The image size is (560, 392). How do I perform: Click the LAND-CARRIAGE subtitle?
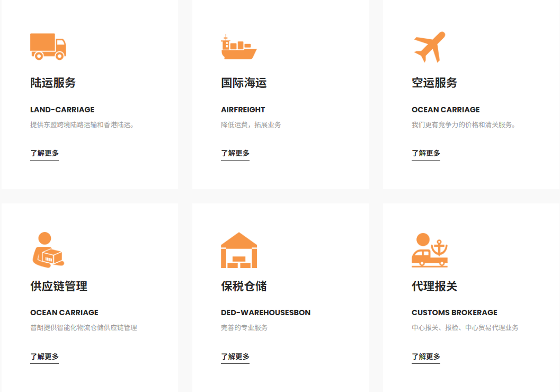pyautogui.click(x=62, y=110)
